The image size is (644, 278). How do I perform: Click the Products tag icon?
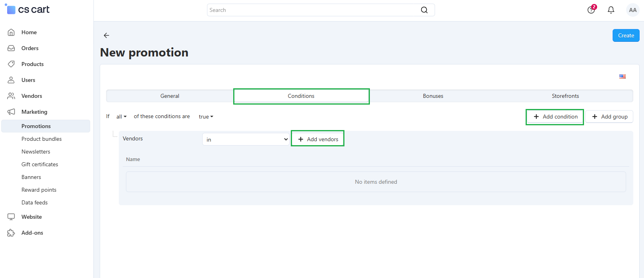coord(11,64)
